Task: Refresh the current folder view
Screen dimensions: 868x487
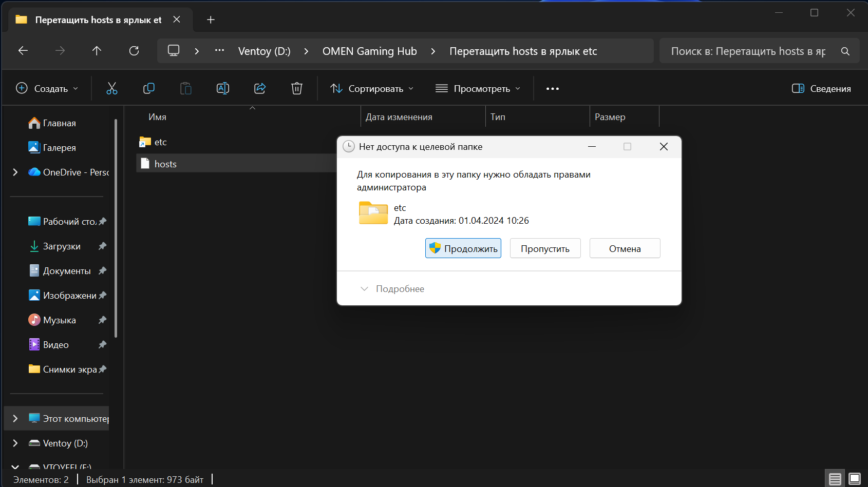Action: coord(134,51)
